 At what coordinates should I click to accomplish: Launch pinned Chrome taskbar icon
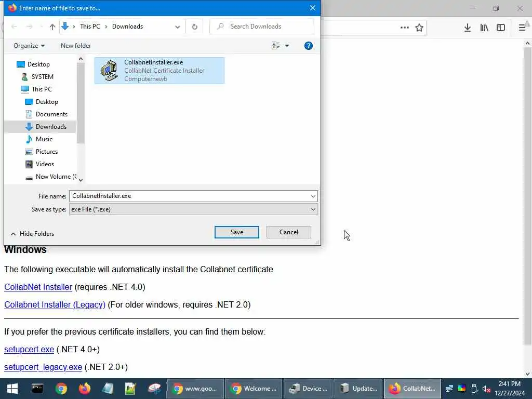pyautogui.click(x=61, y=389)
